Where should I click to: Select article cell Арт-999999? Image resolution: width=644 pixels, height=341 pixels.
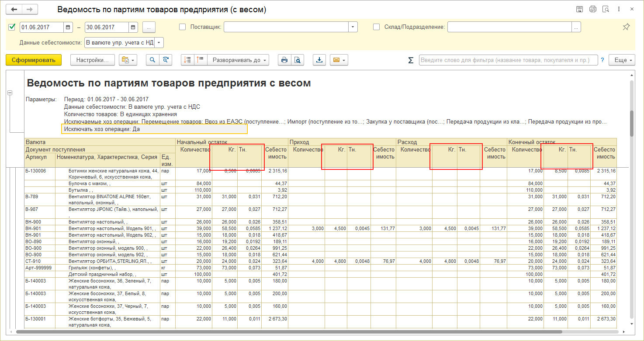[x=40, y=267]
